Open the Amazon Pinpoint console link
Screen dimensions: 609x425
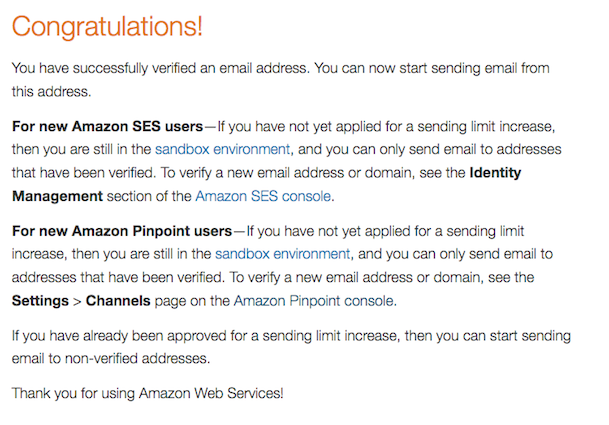coord(314,300)
